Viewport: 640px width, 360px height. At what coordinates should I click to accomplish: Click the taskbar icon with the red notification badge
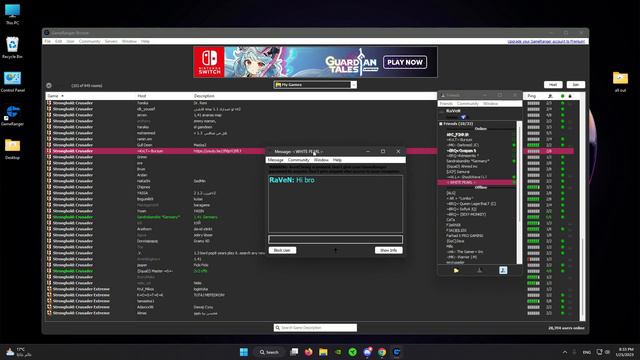(x=367, y=352)
